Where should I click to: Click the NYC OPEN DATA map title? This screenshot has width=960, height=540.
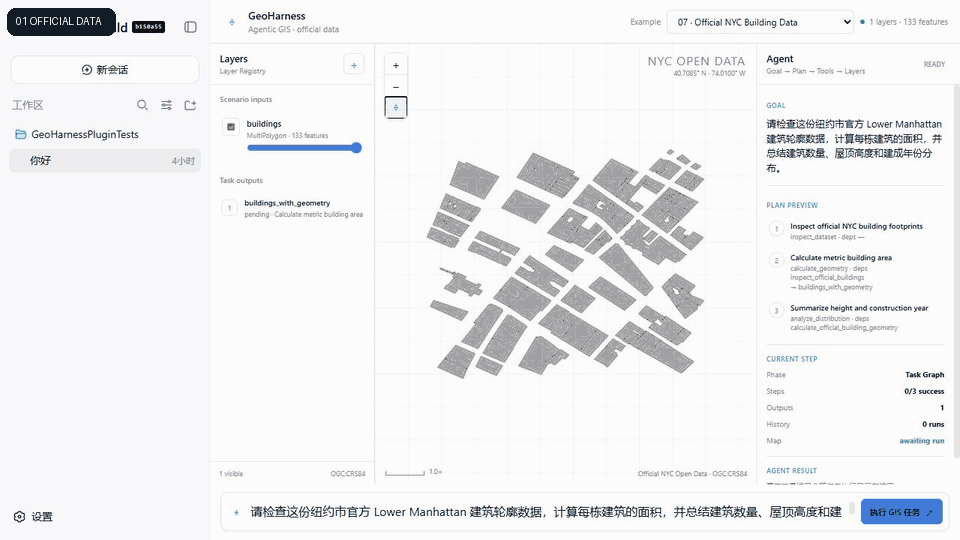(x=696, y=61)
